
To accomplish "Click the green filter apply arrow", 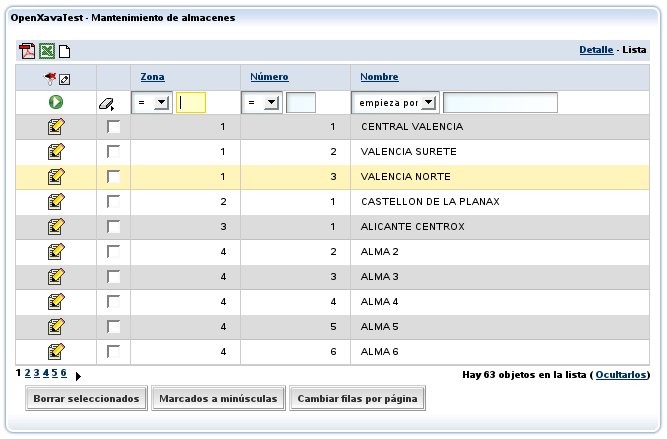I will point(56,102).
